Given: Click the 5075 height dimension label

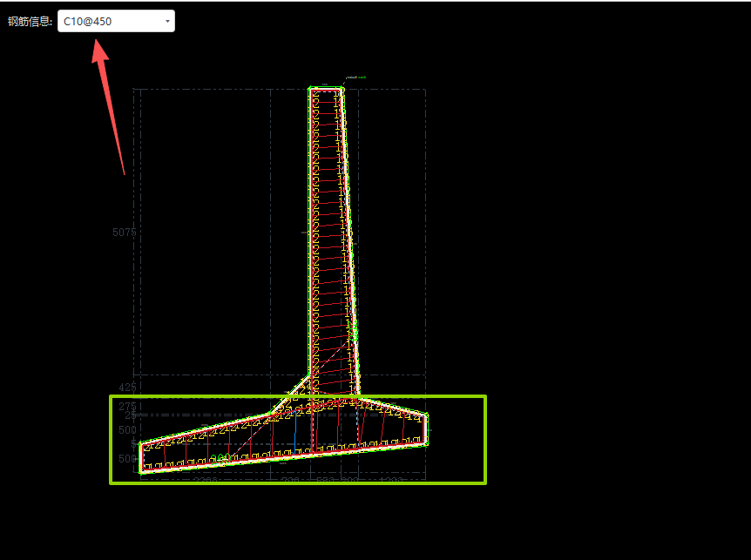Looking at the screenshot, I should point(125,233).
